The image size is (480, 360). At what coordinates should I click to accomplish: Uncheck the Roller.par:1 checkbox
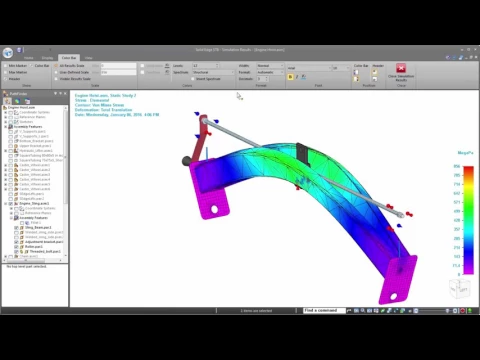[x=16, y=247]
